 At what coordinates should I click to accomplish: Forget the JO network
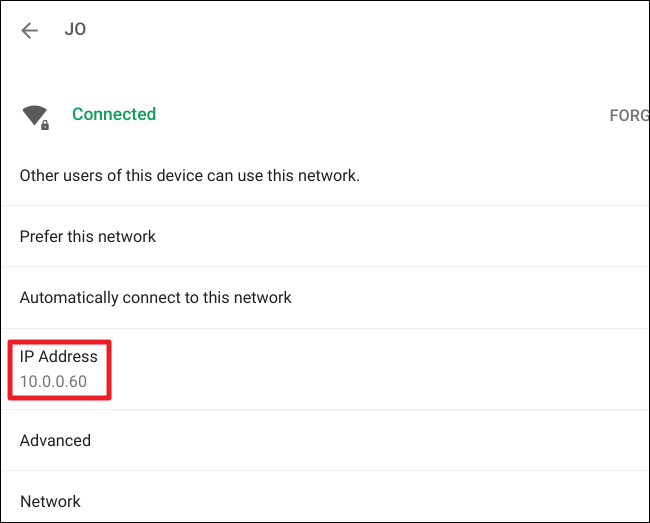[x=629, y=115]
